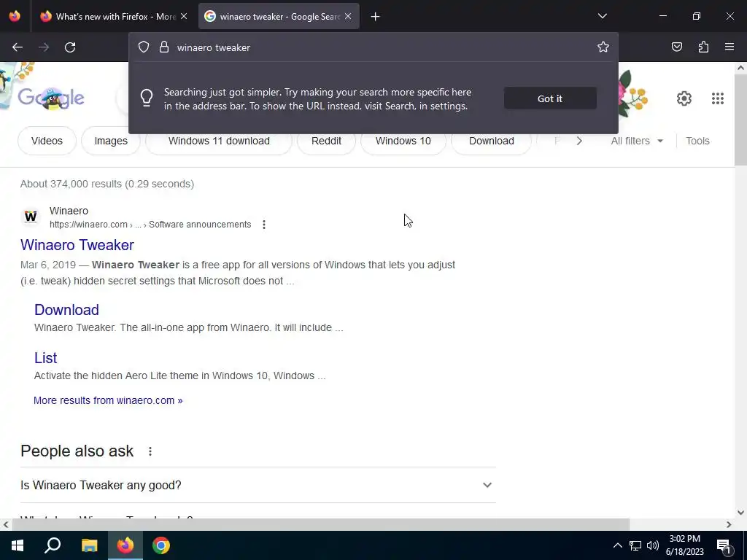Open three-dot menu beside People also ask
The height and width of the screenshot is (560, 747).
(x=150, y=451)
